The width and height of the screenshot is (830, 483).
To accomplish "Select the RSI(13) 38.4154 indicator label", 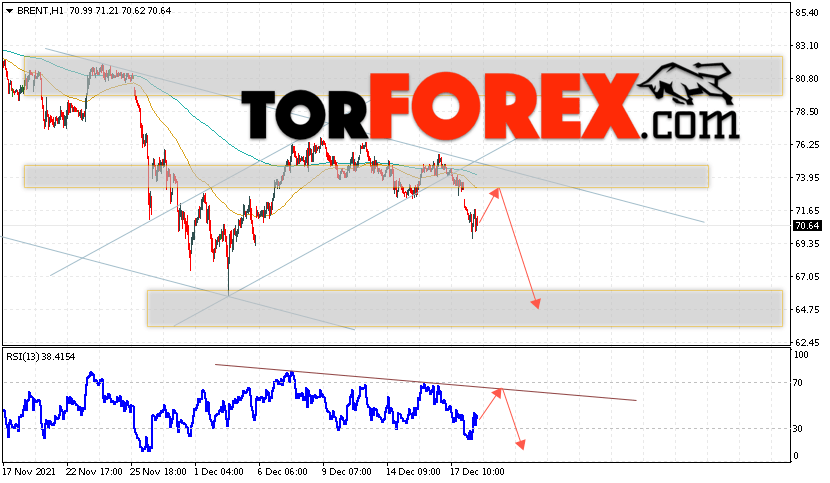I will [x=41, y=357].
